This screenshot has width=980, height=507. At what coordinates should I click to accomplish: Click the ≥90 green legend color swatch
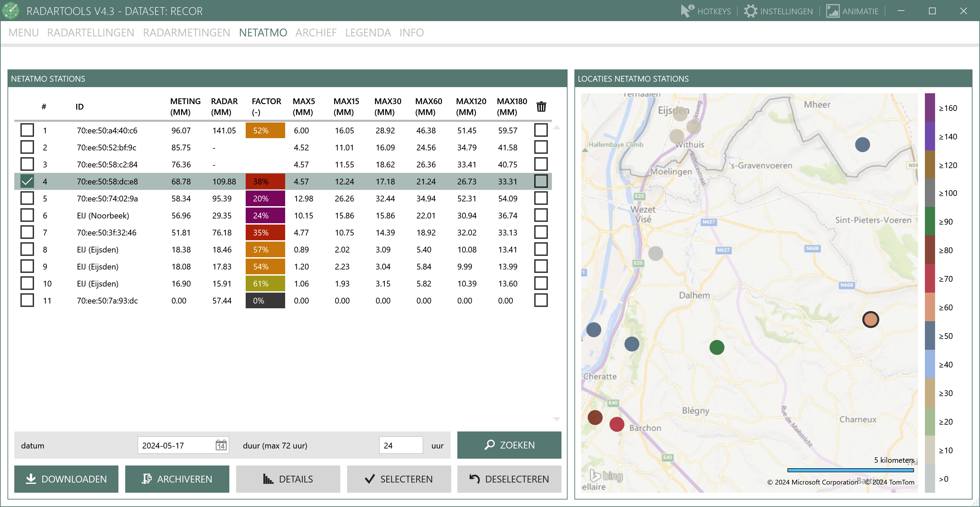(x=930, y=222)
